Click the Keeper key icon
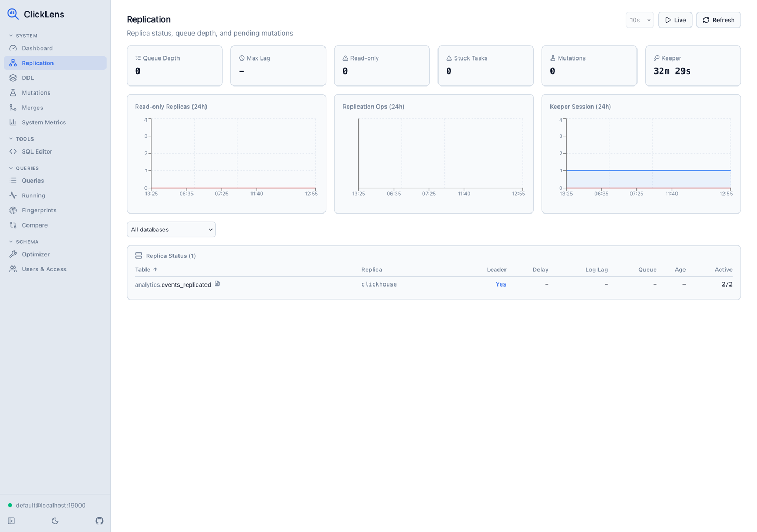This screenshot has width=757, height=532. [656, 58]
